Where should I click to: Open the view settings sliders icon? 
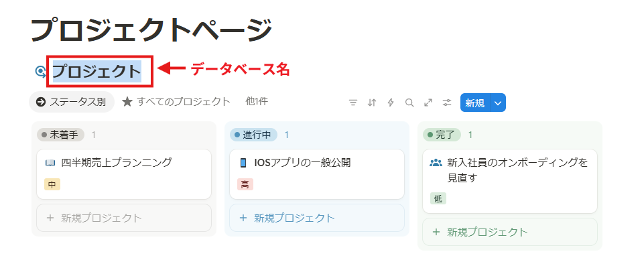(x=447, y=103)
